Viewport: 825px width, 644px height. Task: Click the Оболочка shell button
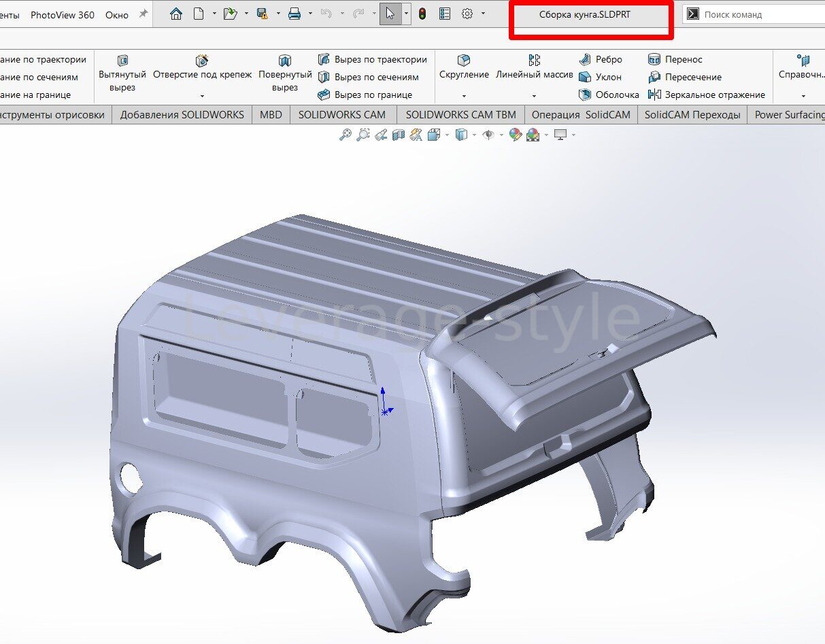[609, 95]
